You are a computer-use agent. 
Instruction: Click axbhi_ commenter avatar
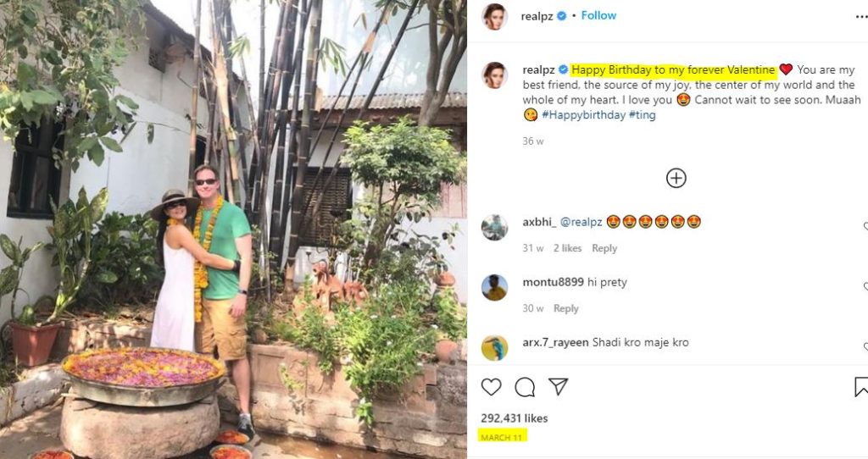click(x=494, y=227)
